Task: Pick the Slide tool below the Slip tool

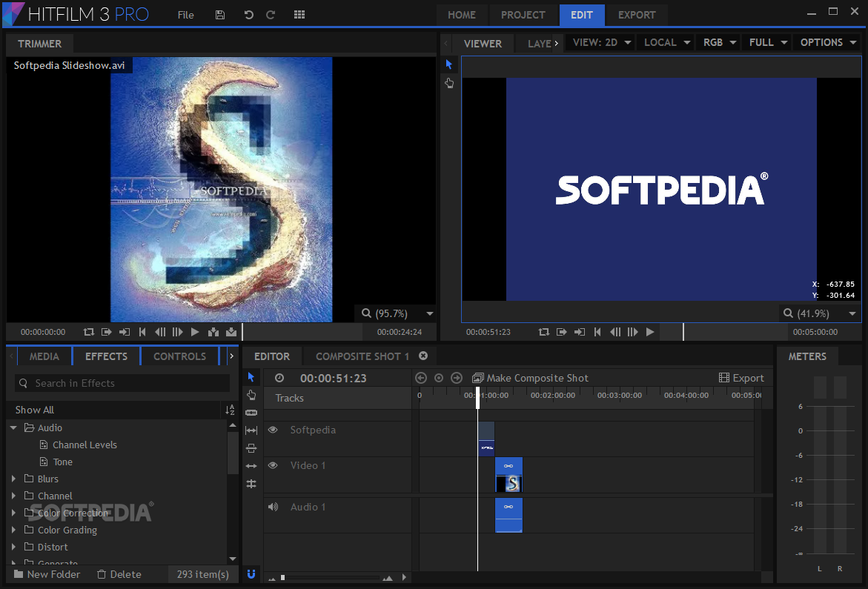Action: (x=251, y=448)
